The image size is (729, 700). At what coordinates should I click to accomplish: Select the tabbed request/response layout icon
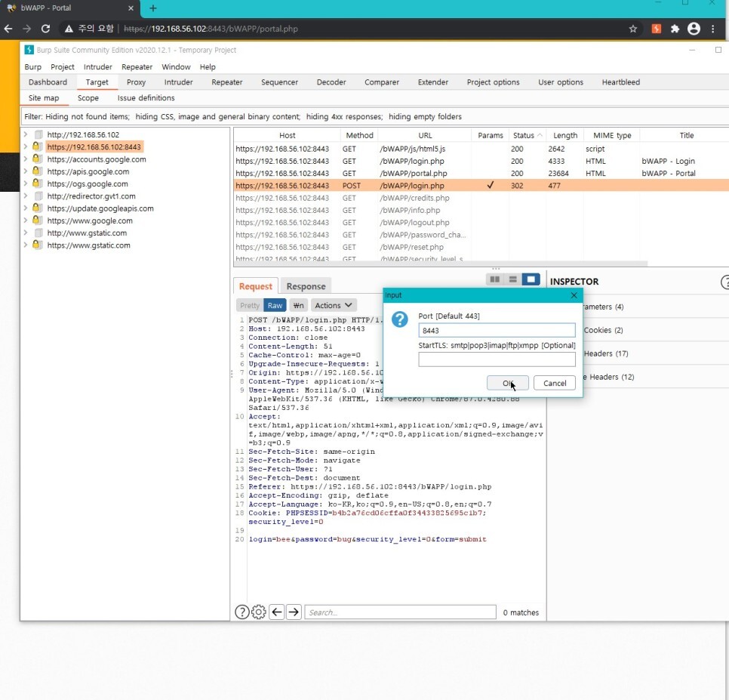tap(531, 279)
